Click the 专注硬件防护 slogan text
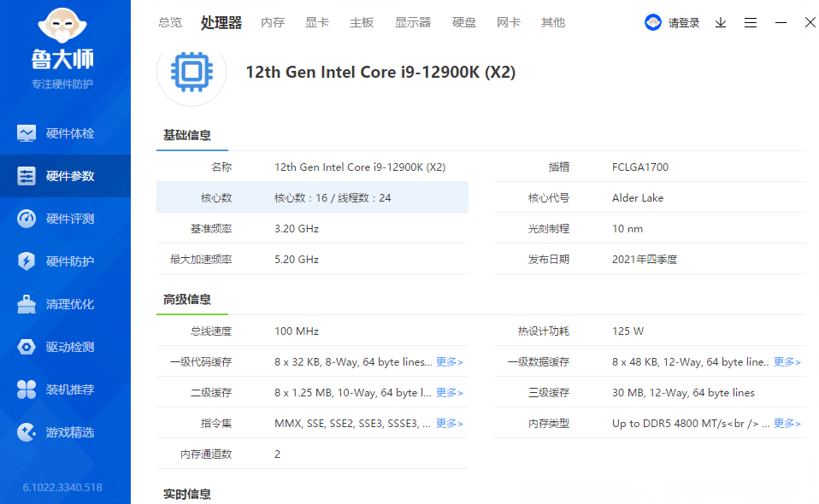819x504 pixels. point(62,85)
